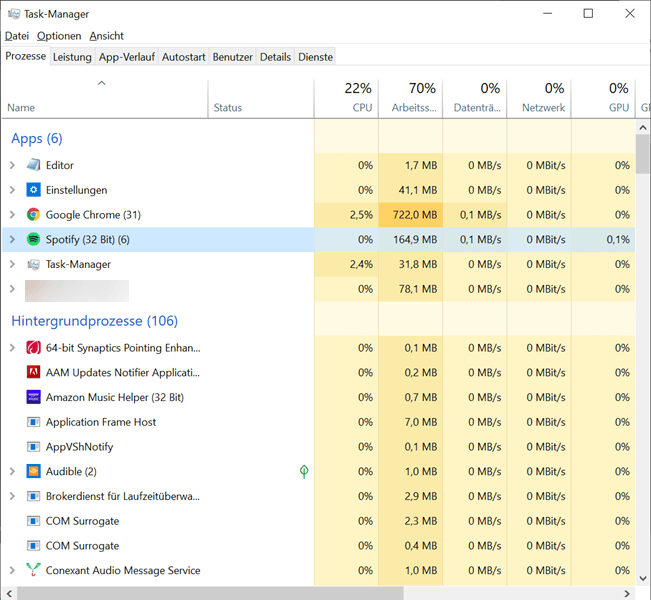Click the 2,4% CPU cell of Task-Manager

[x=346, y=264]
